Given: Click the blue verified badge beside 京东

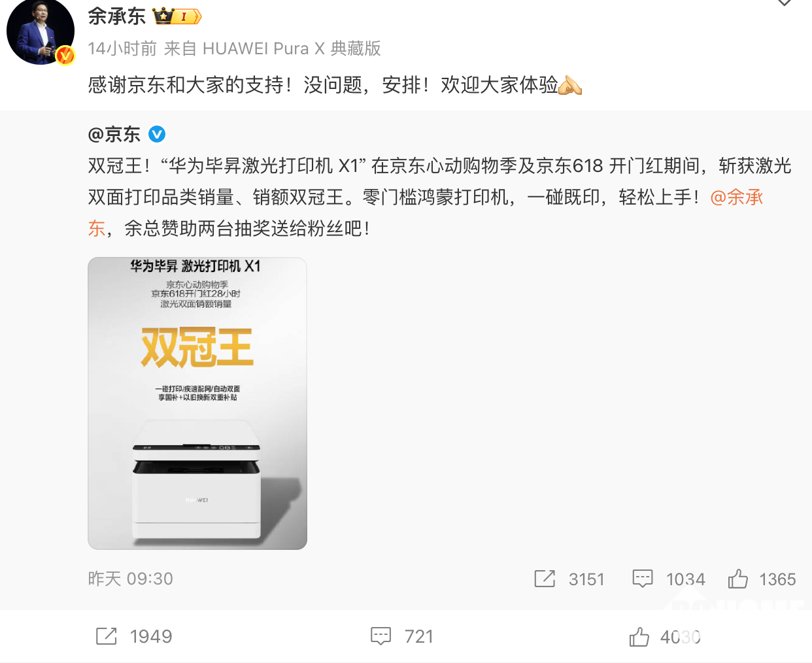Looking at the screenshot, I should (157, 134).
